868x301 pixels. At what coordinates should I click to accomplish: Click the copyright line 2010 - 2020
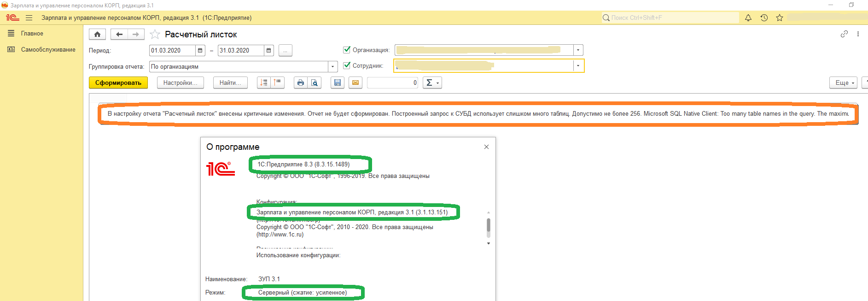[x=345, y=227]
